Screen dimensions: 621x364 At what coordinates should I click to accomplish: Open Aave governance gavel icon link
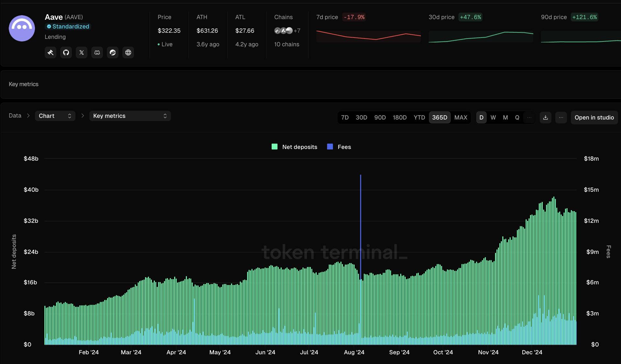51,52
